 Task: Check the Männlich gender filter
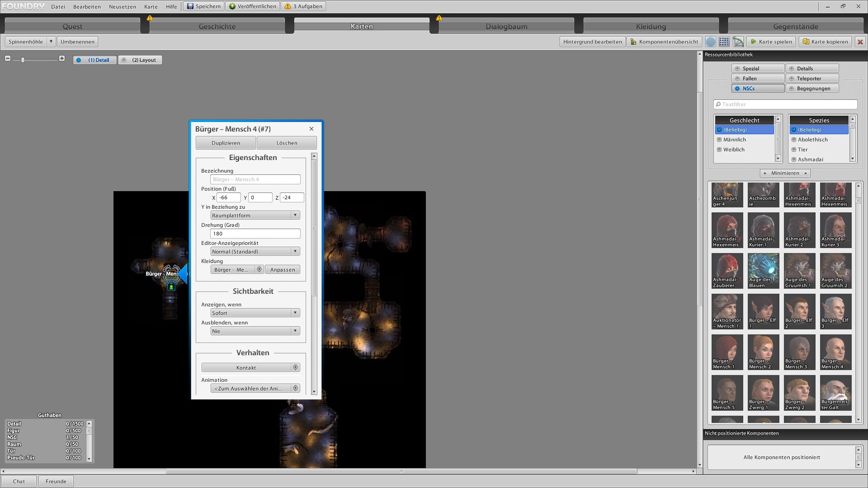pos(719,140)
